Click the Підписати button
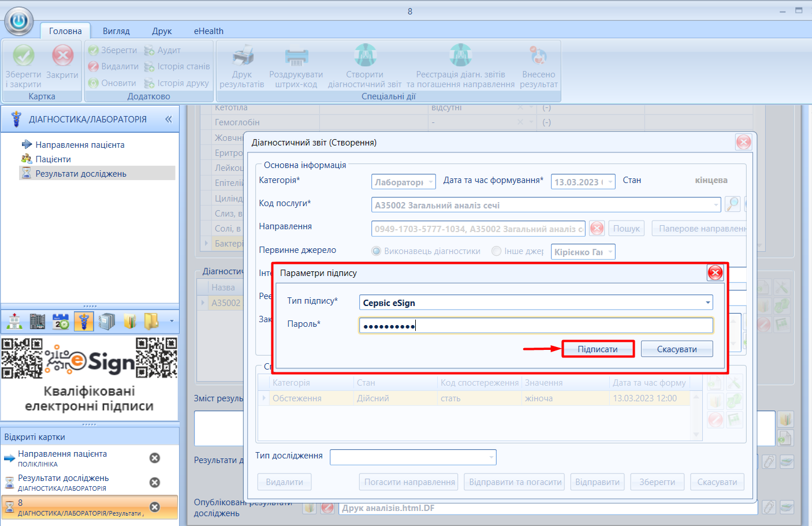Screen dimensions: 812x526 coord(598,349)
